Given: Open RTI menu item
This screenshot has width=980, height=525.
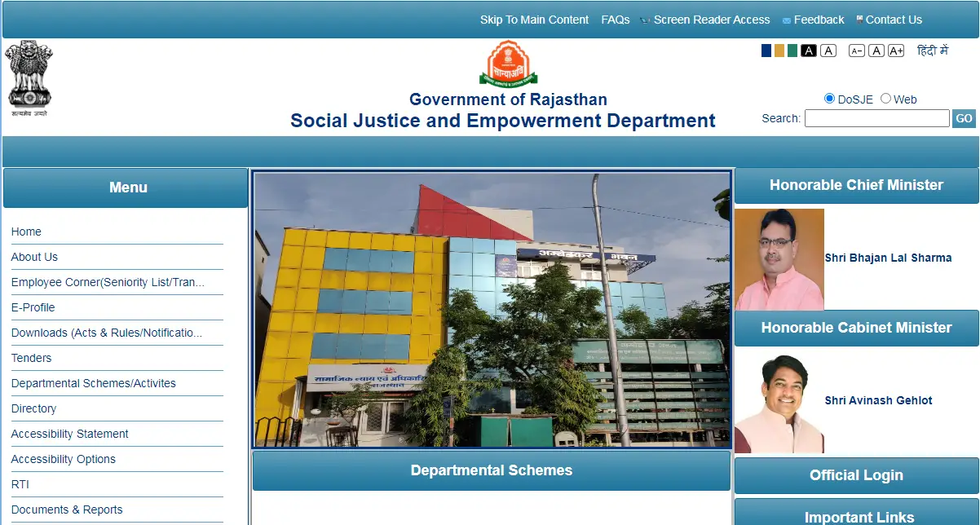Looking at the screenshot, I should pyautogui.click(x=20, y=484).
